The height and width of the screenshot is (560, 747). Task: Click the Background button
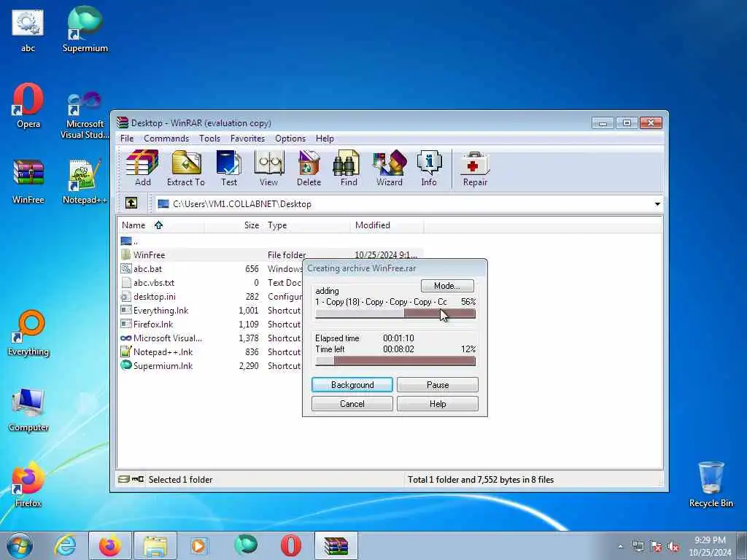(x=352, y=385)
